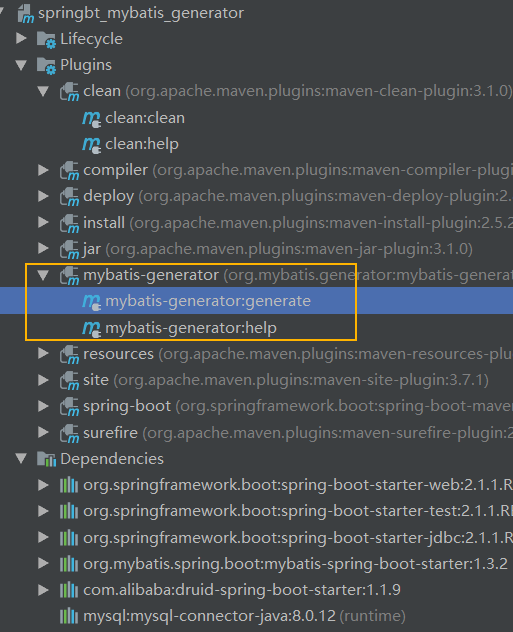Click the spring-boot plugin icon
Screen dimensions: 513x632
click(69, 407)
